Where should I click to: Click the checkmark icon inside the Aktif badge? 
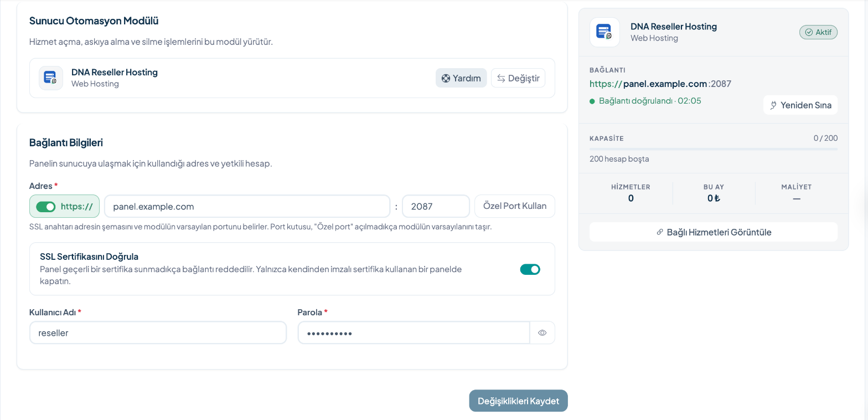pos(809,32)
